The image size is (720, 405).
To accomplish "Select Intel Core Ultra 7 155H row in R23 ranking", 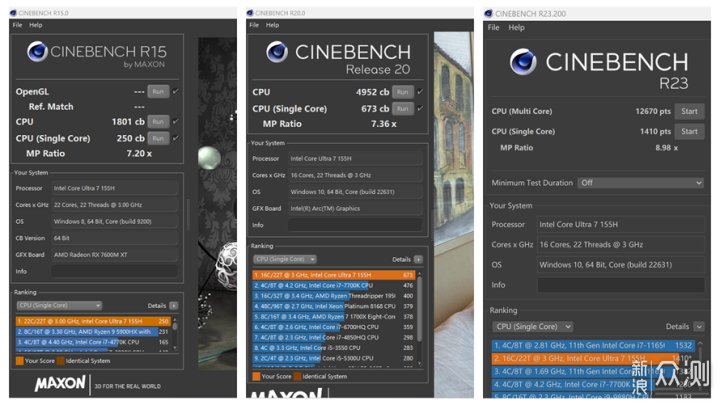I will tap(593, 358).
